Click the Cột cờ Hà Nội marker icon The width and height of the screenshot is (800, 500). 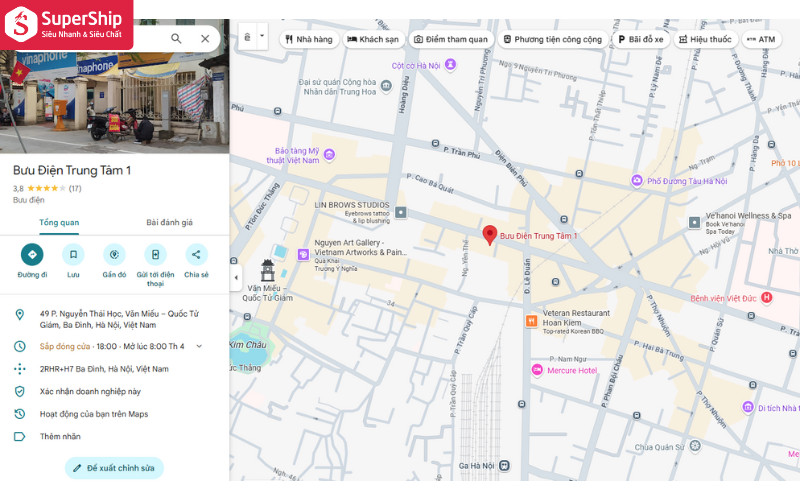pyautogui.click(x=450, y=64)
